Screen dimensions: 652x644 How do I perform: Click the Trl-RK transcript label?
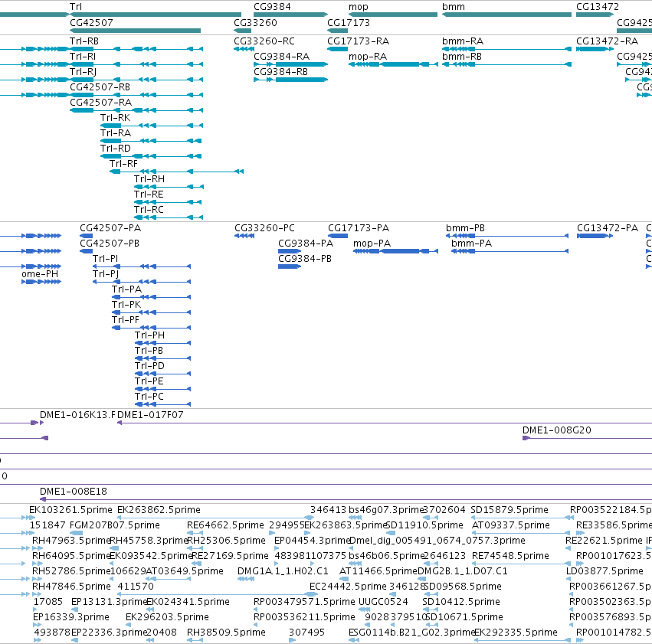(x=115, y=118)
